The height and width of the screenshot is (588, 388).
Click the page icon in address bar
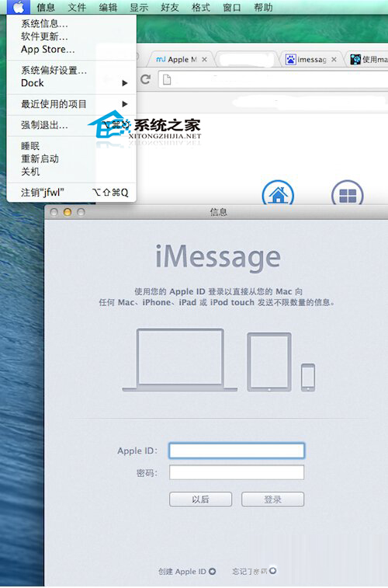(167, 79)
